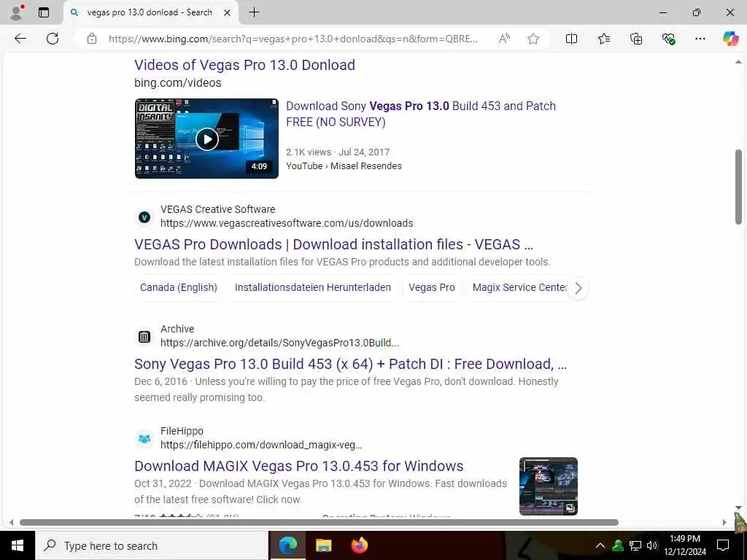
Task: Open archive.org/details URL text
Action: coord(279,343)
